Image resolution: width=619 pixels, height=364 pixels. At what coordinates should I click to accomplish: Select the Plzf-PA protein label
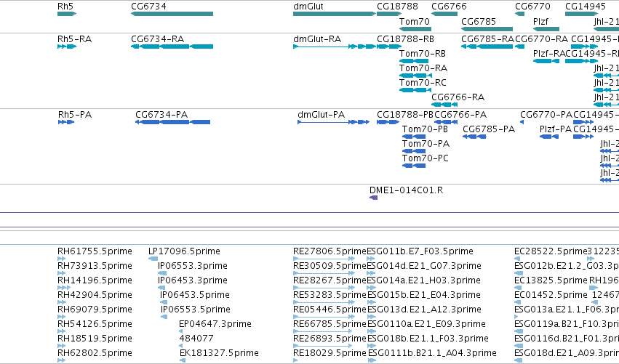[556, 129]
